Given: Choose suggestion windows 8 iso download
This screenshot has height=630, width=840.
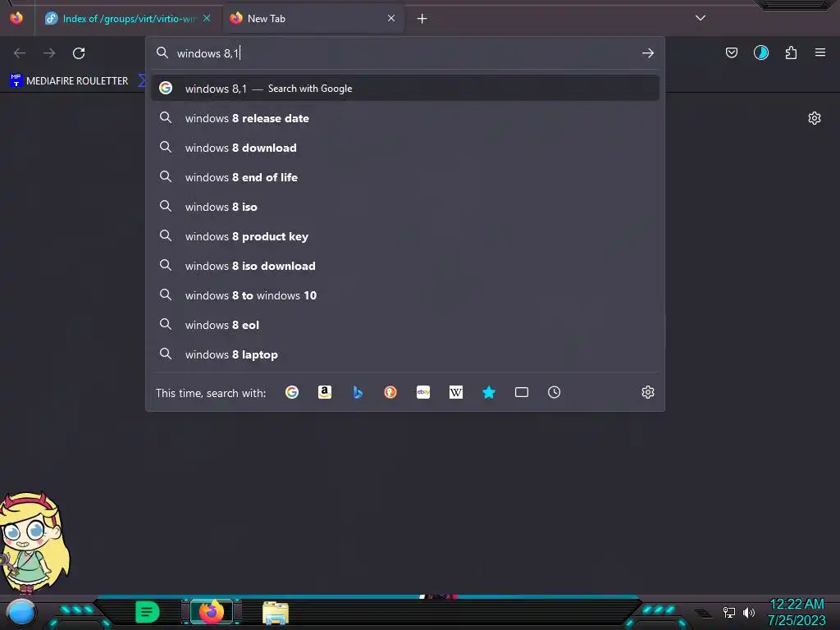Looking at the screenshot, I should tap(405, 266).
